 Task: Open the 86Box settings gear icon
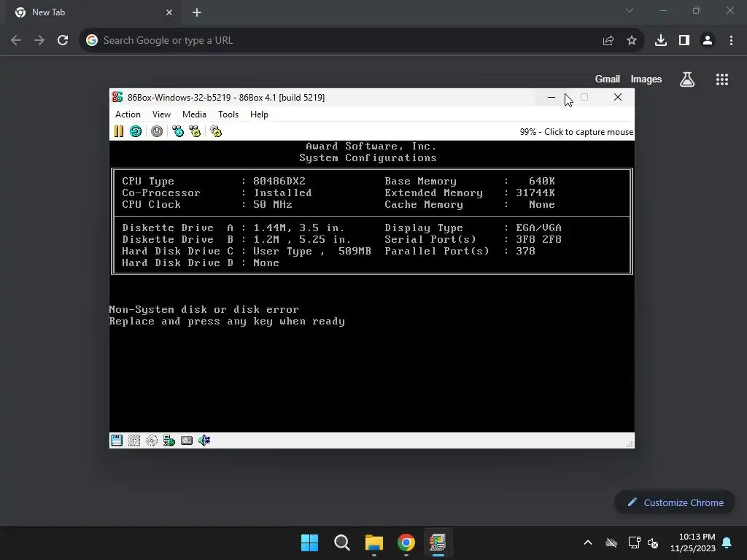(216, 131)
